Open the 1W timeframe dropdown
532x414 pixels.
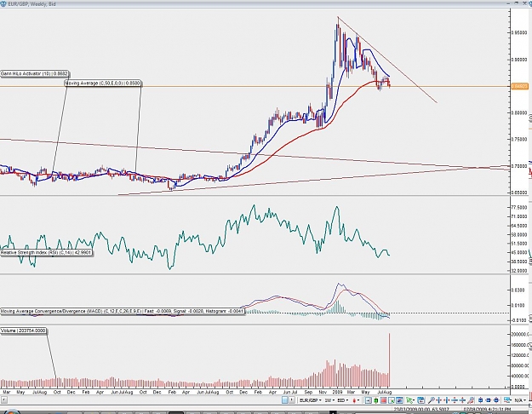[x=329, y=400]
